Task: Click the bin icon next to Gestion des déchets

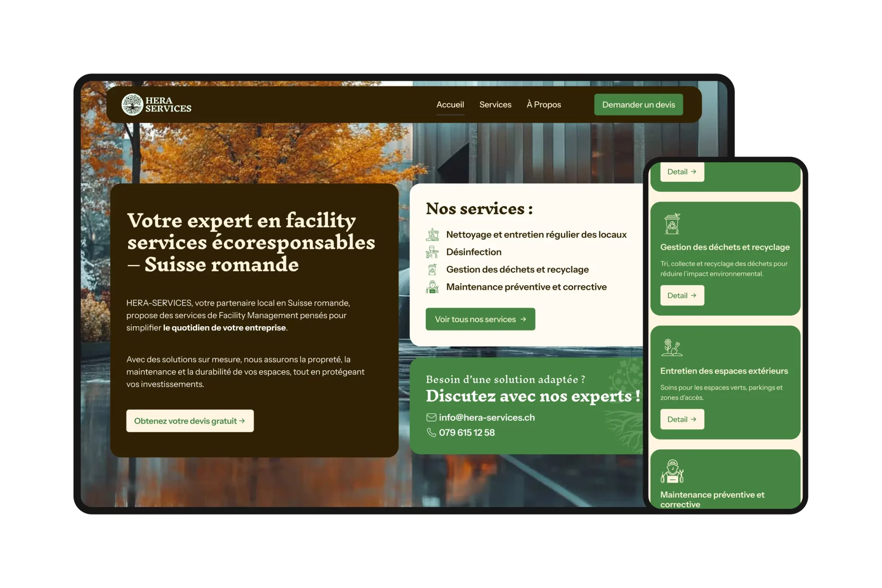Action: 432,270
